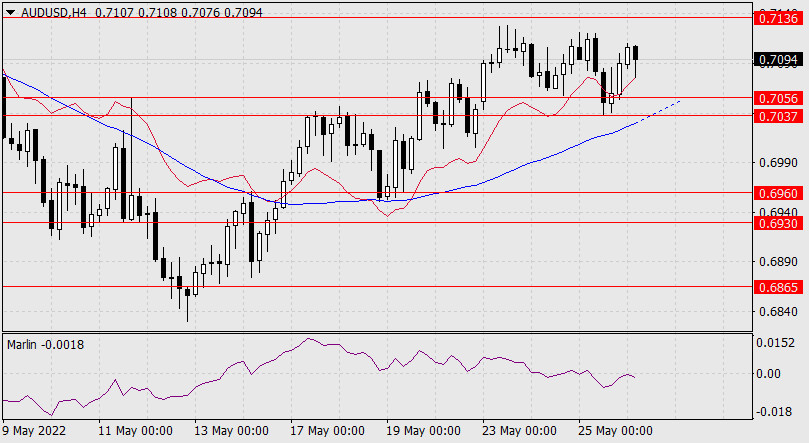
Task: Click the 0.0152 Marlin scale value
Action: coord(775,342)
